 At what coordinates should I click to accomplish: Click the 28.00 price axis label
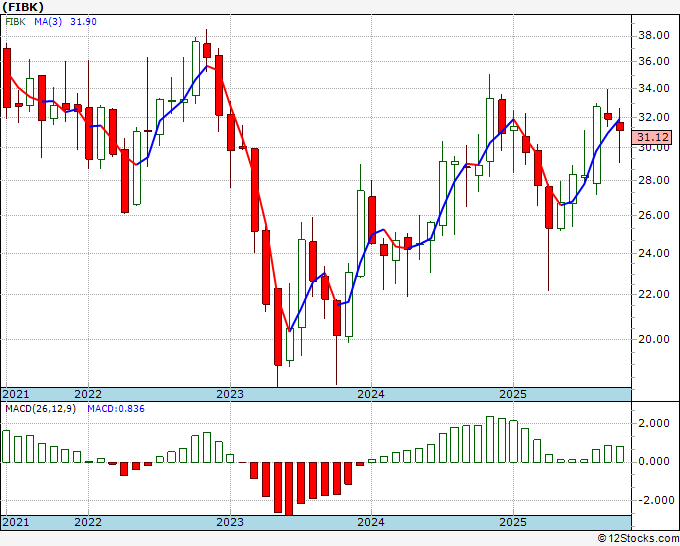pos(654,180)
